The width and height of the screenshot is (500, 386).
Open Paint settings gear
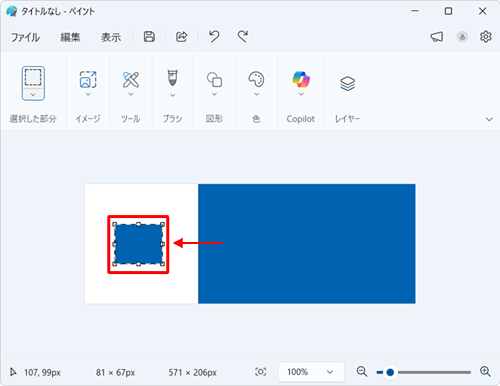point(486,37)
